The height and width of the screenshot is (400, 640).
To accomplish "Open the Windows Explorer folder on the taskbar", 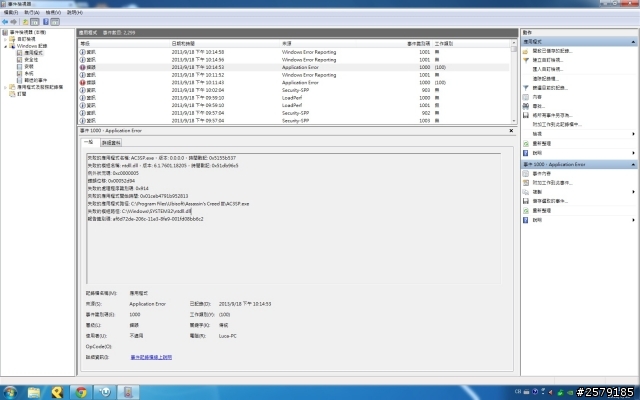I will point(34,392).
